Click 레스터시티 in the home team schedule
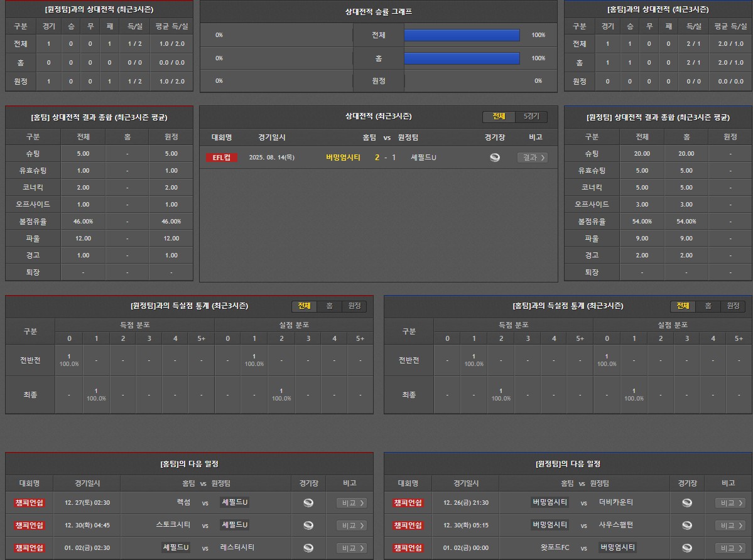The height and width of the screenshot is (560, 753). pyautogui.click(x=237, y=547)
